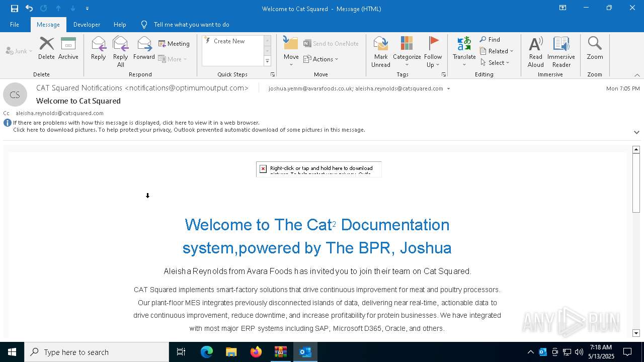644x362 pixels.
Task: Open Quick Steps dialog launcher
Action: coord(273,74)
